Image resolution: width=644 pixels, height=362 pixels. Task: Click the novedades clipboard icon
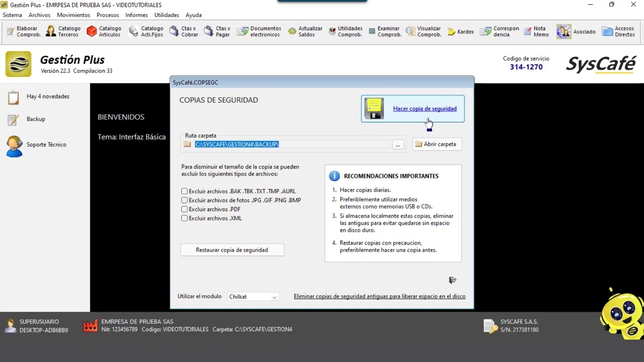(x=14, y=97)
